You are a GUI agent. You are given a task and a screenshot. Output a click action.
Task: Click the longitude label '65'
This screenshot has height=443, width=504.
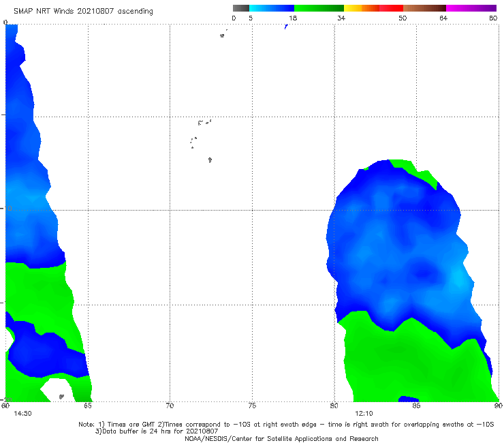coord(88,406)
